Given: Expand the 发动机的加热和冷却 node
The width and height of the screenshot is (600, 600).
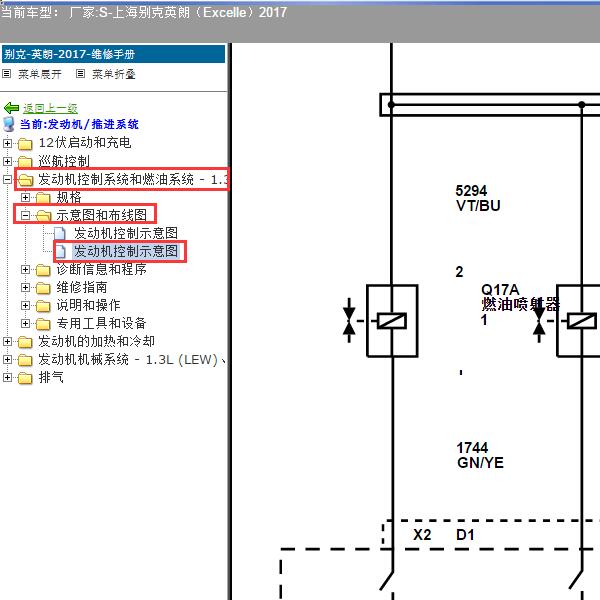Looking at the screenshot, I should tap(7, 341).
